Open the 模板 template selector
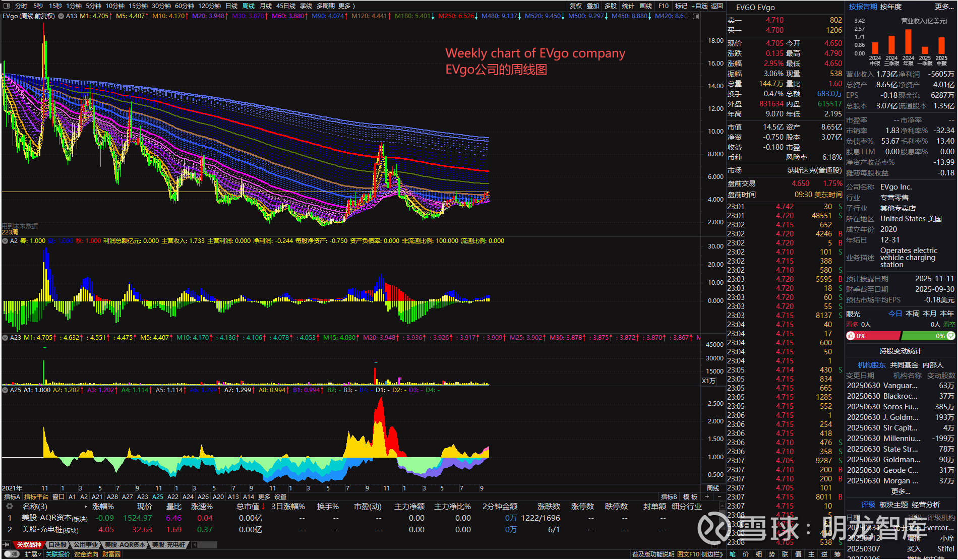The width and height of the screenshot is (958, 560). (690, 496)
